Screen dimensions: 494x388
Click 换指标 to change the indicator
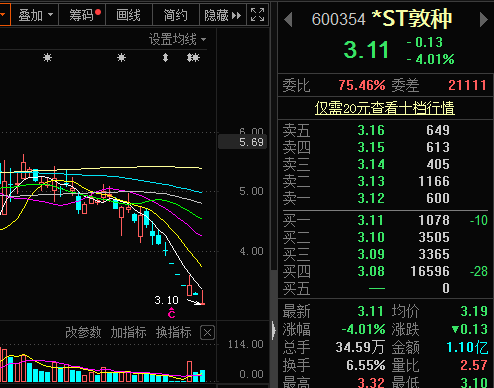174,332
